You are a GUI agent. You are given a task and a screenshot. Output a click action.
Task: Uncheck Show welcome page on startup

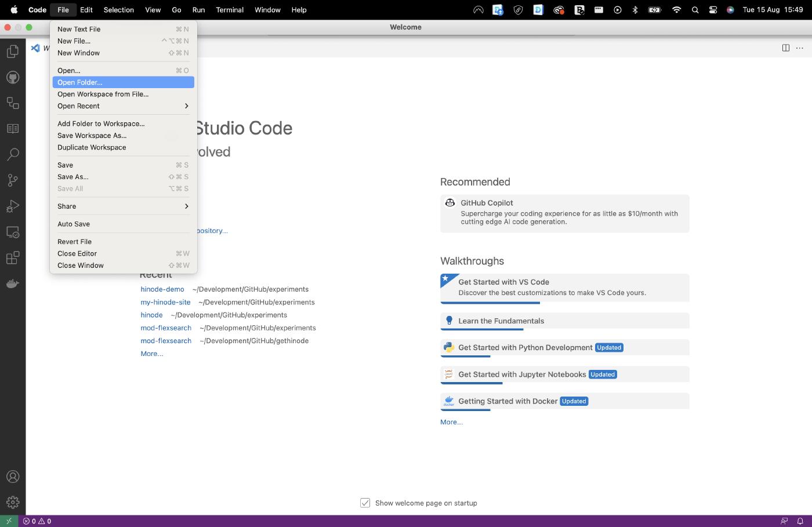coord(365,503)
